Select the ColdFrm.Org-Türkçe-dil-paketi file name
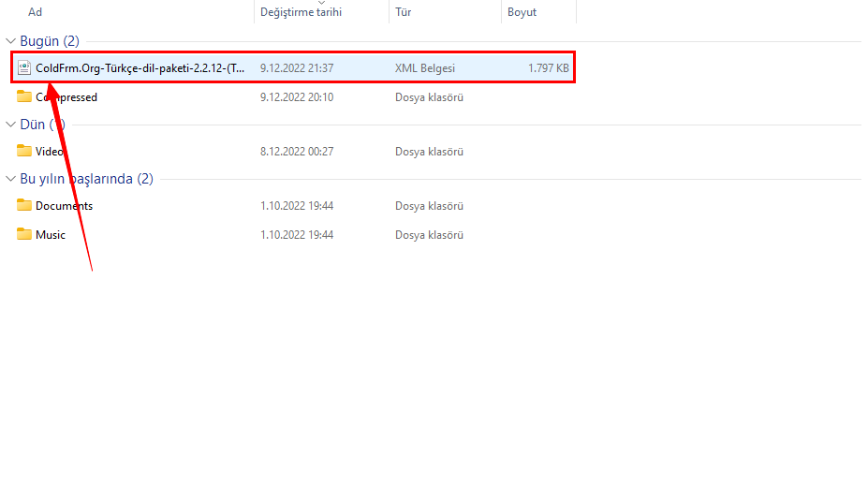 140,67
